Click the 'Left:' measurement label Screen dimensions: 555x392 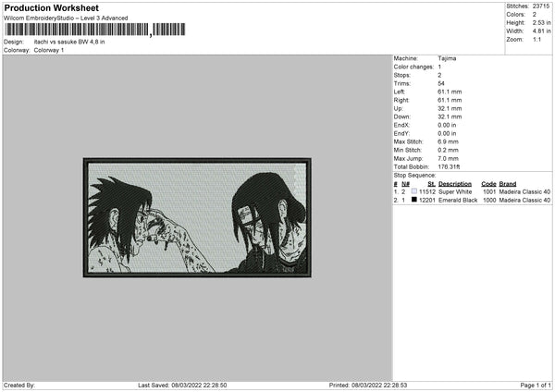point(399,92)
